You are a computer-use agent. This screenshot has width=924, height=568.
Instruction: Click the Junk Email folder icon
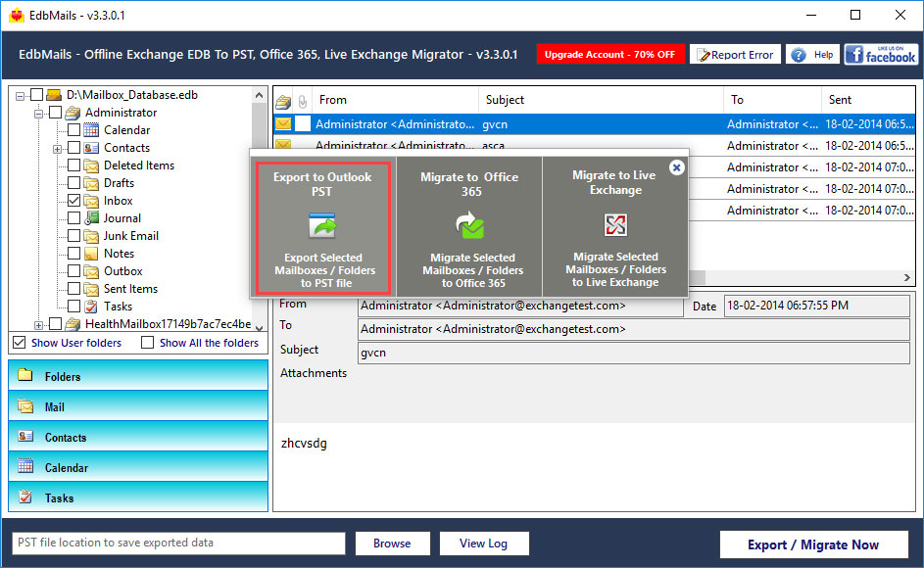tap(91, 236)
